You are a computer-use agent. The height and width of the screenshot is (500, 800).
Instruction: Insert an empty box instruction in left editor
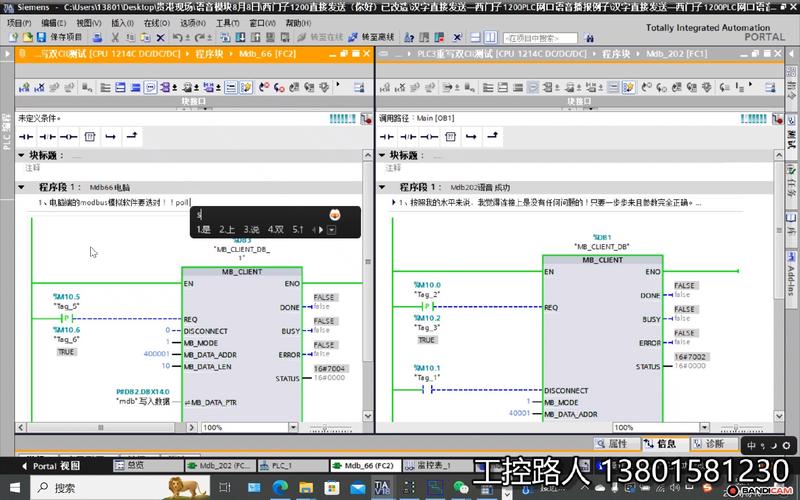click(x=89, y=135)
